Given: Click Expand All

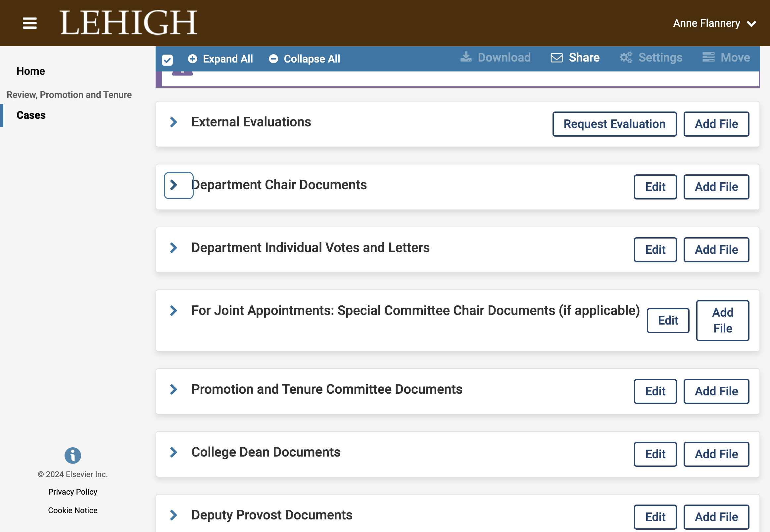Looking at the screenshot, I should (220, 59).
